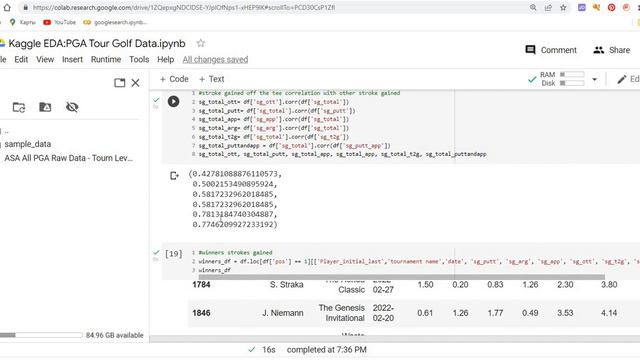The height and width of the screenshot is (360, 640).
Task: Open the Runtime menu
Action: click(x=106, y=60)
